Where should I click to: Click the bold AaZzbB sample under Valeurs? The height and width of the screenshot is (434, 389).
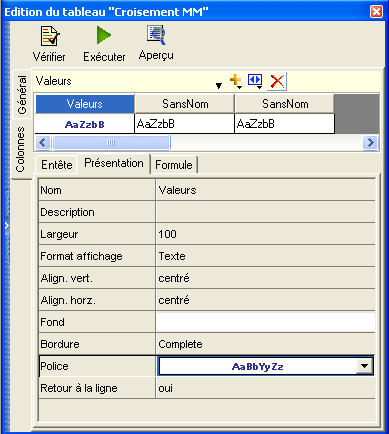(85, 124)
